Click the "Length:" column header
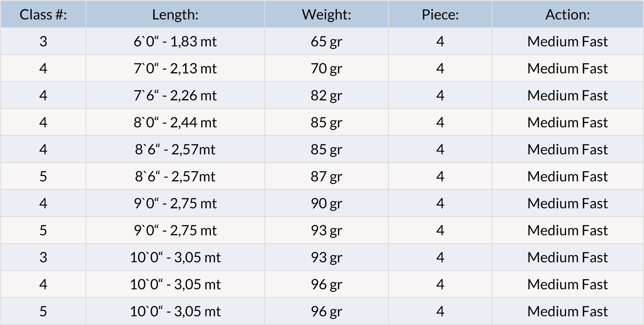 pos(175,15)
